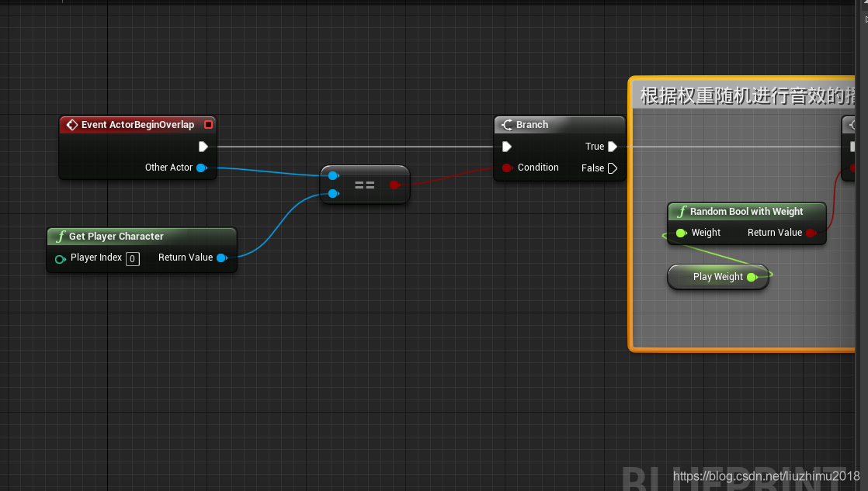Click the Other Actor blue output pin

[202, 168]
